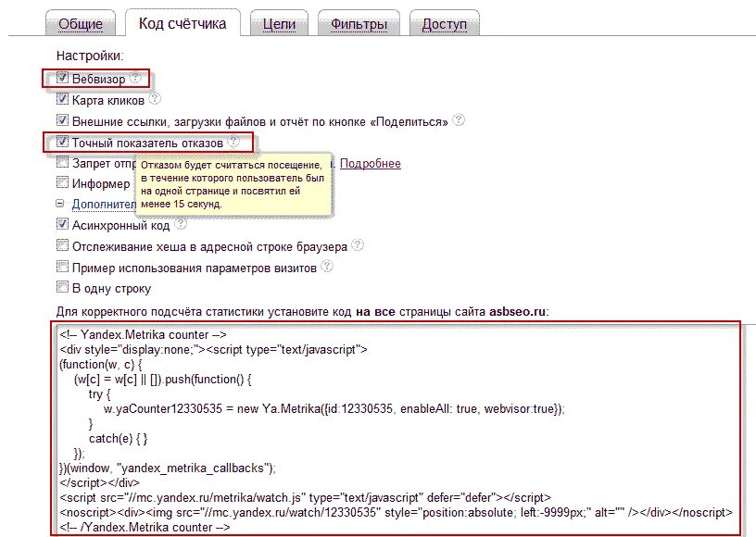Open the help icon next to Карта кликов
756x537 pixels.
tap(155, 99)
